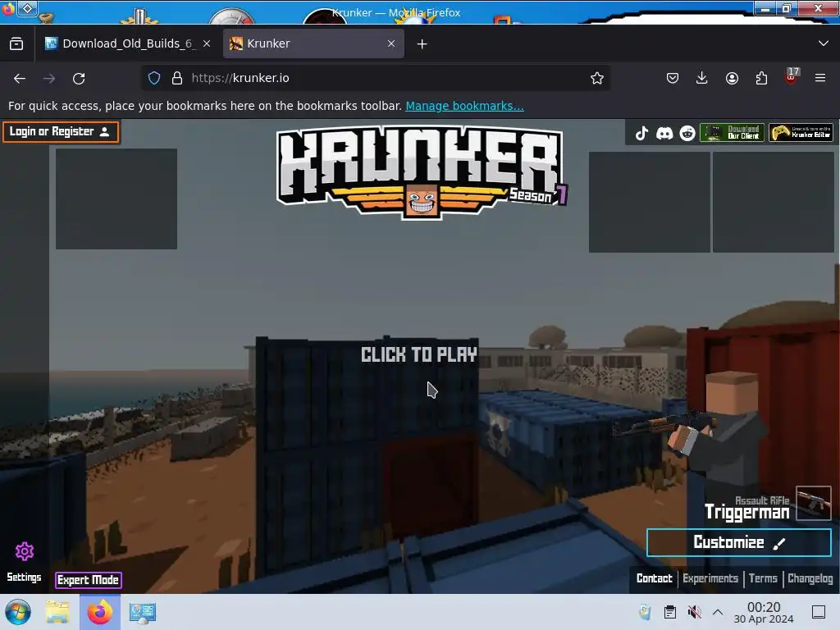
Task: Open Firefox account icon
Action: point(732,78)
